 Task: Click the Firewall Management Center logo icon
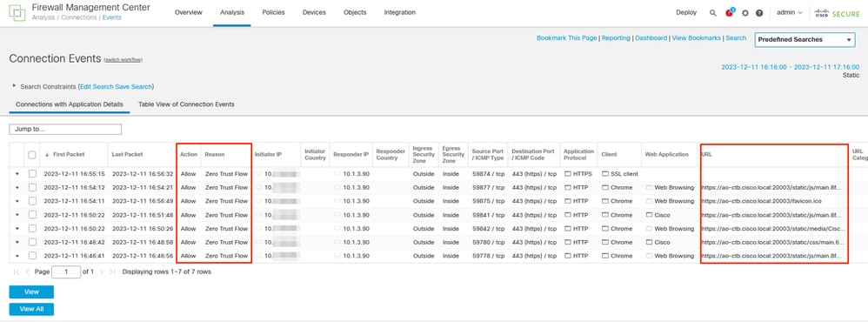pos(17,13)
